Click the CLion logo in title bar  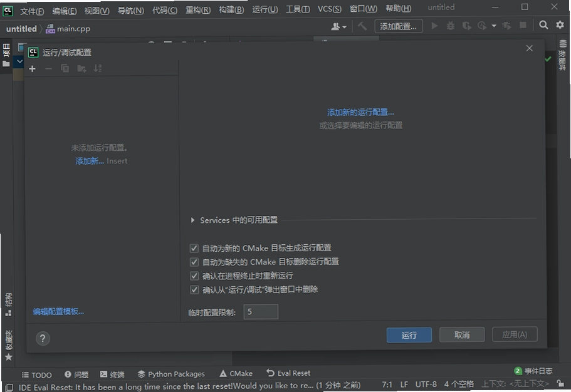click(x=8, y=11)
